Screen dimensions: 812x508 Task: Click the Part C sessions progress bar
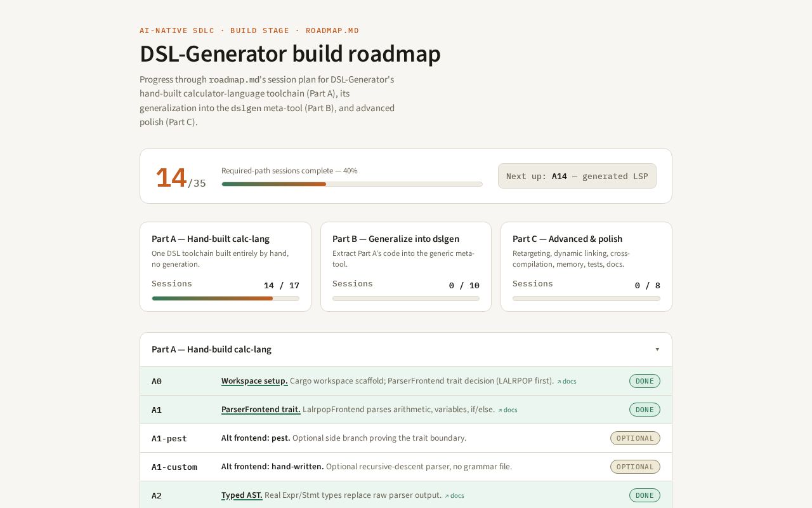coord(586,298)
